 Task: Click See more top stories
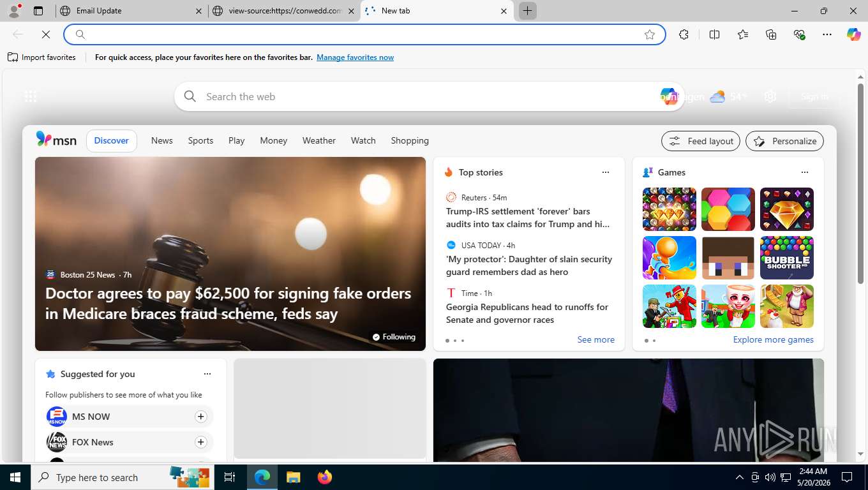595,340
